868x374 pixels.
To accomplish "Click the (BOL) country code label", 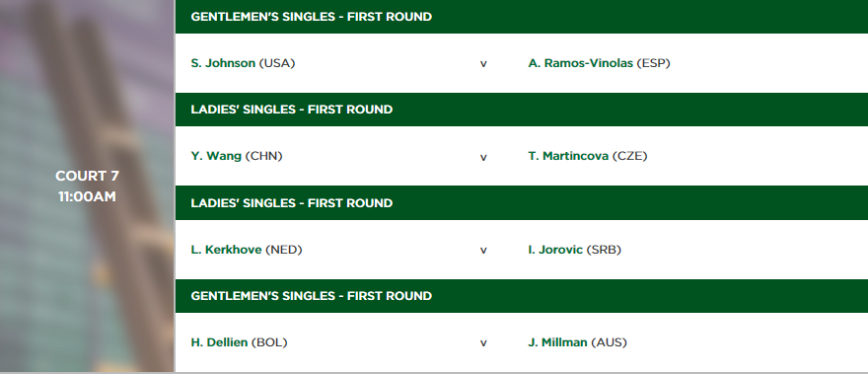I will (269, 342).
